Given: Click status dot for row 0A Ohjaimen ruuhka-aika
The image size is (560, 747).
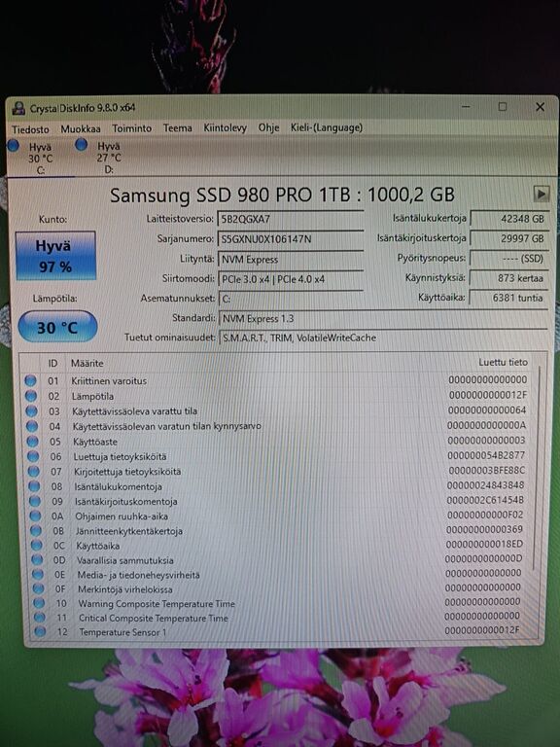Looking at the screenshot, I should tap(35, 516).
